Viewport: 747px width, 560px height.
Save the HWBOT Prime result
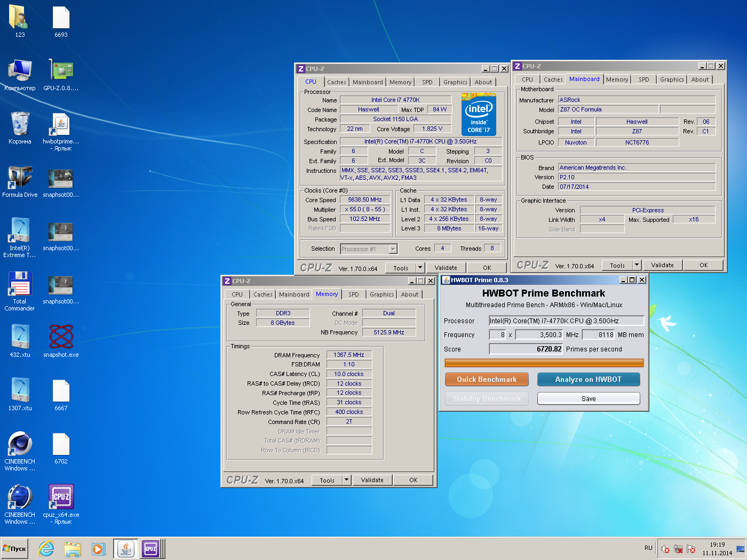click(x=589, y=398)
